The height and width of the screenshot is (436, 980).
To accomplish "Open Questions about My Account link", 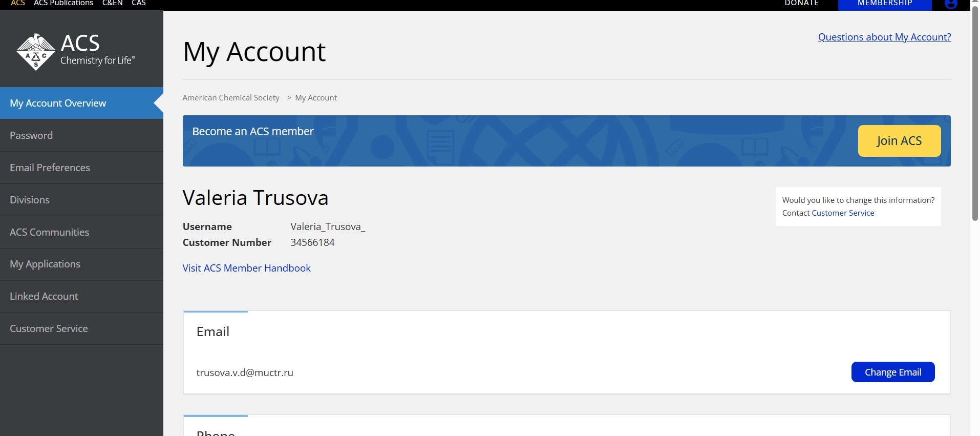I will click(x=884, y=37).
